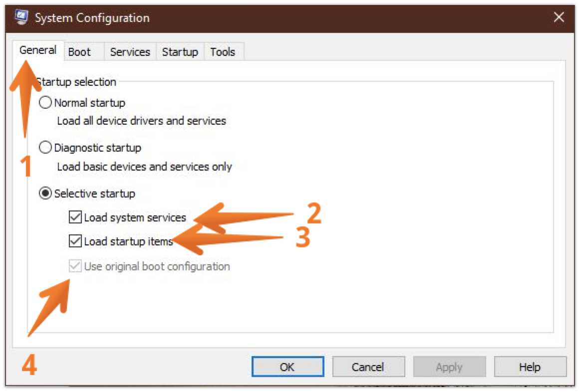Switch to the General tab
The image size is (580, 392).
(x=37, y=50)
